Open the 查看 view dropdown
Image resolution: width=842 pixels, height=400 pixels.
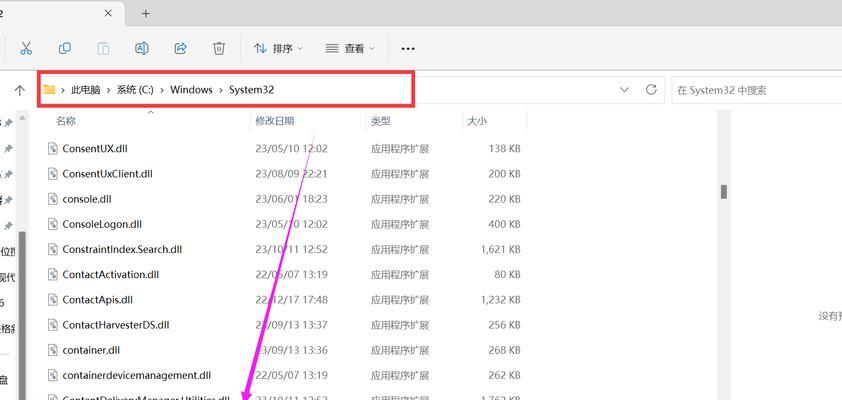click(350, 48)
